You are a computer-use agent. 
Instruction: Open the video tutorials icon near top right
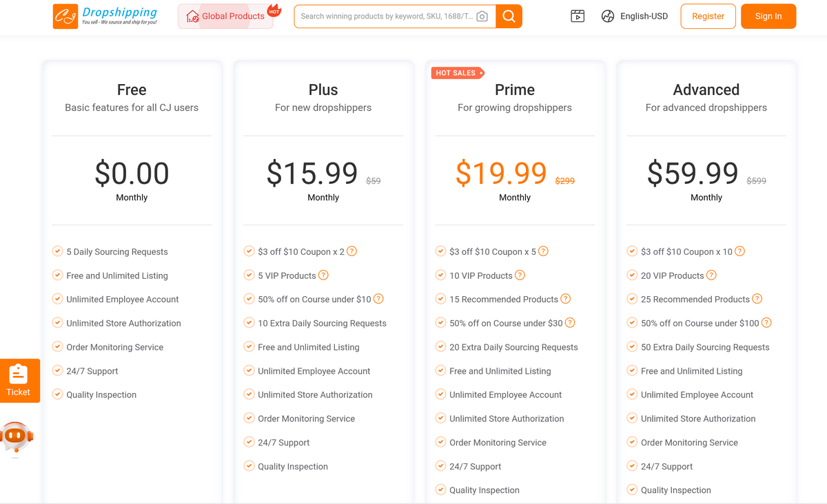click(578, 15)
